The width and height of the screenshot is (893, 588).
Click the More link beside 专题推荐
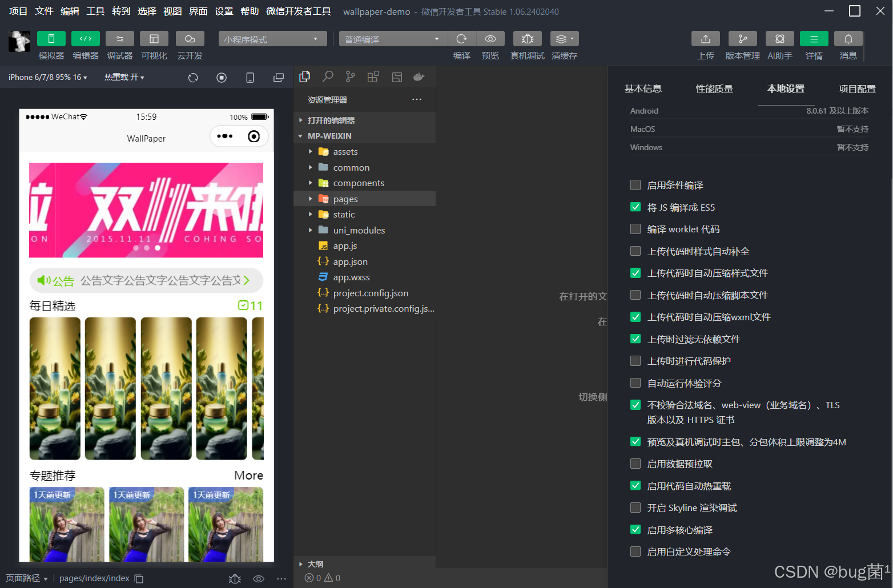pos(249,476)
